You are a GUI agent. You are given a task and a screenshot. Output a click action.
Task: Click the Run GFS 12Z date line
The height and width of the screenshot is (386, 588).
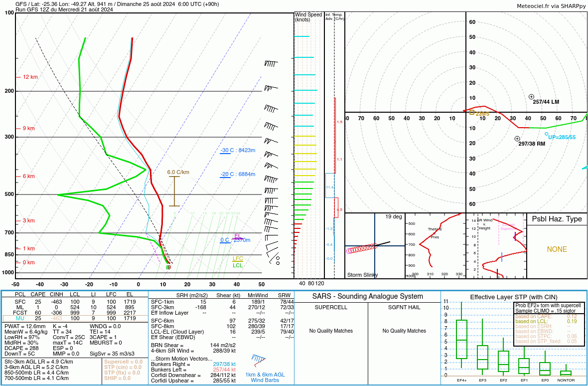click(x=64, y=10)
